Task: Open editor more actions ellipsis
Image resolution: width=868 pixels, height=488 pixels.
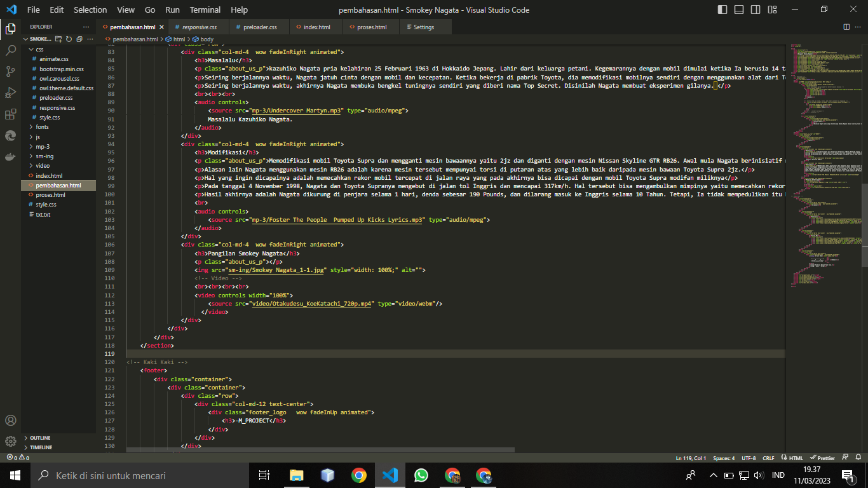Action: point(858,27)
